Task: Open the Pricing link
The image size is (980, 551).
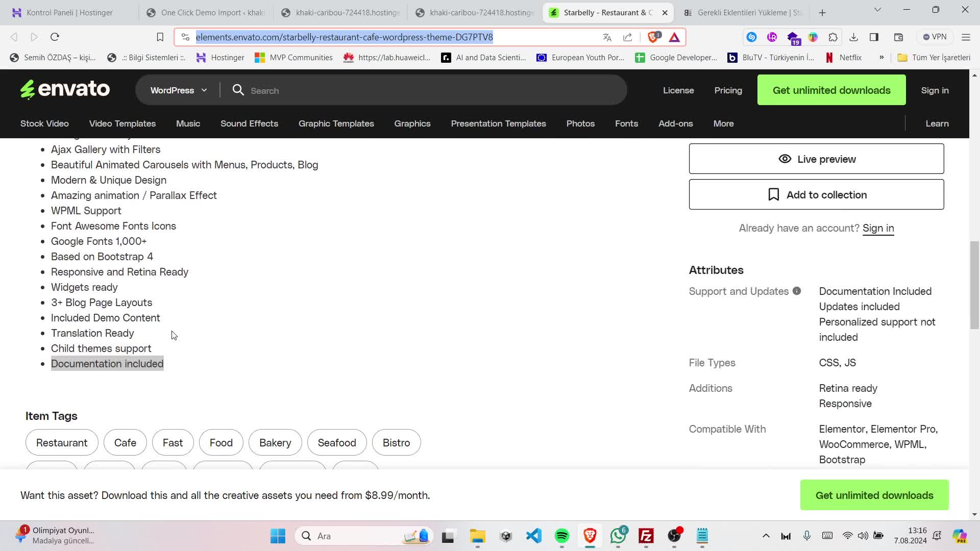Action: pos(728,90)
